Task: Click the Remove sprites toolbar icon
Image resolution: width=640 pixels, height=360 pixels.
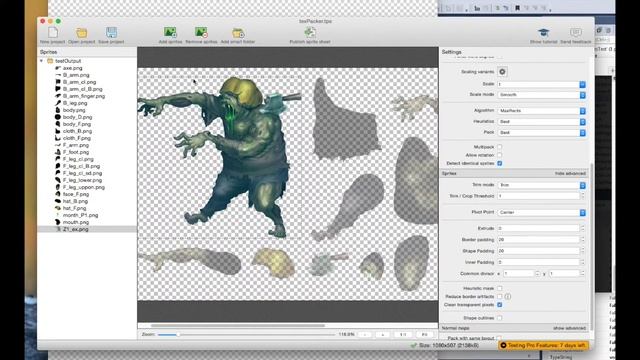Action: 201,32
